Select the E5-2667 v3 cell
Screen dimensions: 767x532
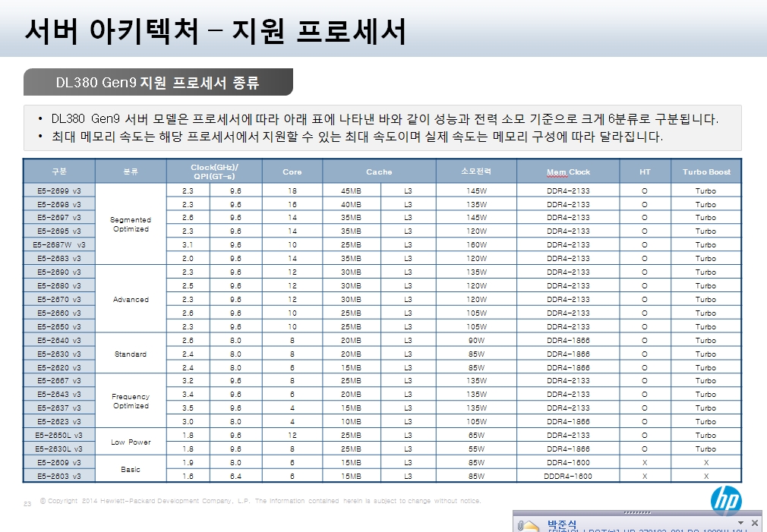pos(59,381)
